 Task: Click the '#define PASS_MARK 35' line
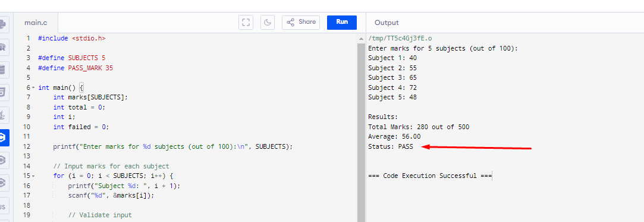tap(76, 68)
